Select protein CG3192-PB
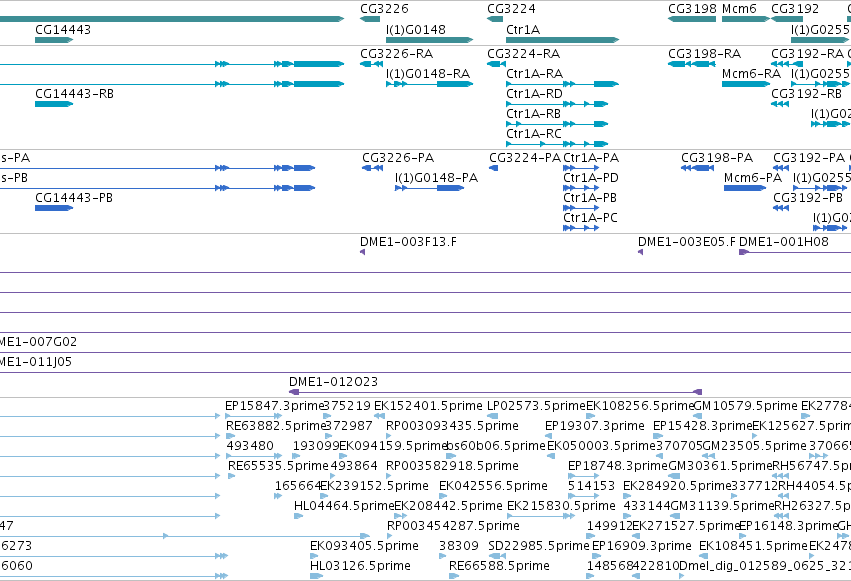The width and height of the screenshot is (851, 581). [x=781, y=208]
